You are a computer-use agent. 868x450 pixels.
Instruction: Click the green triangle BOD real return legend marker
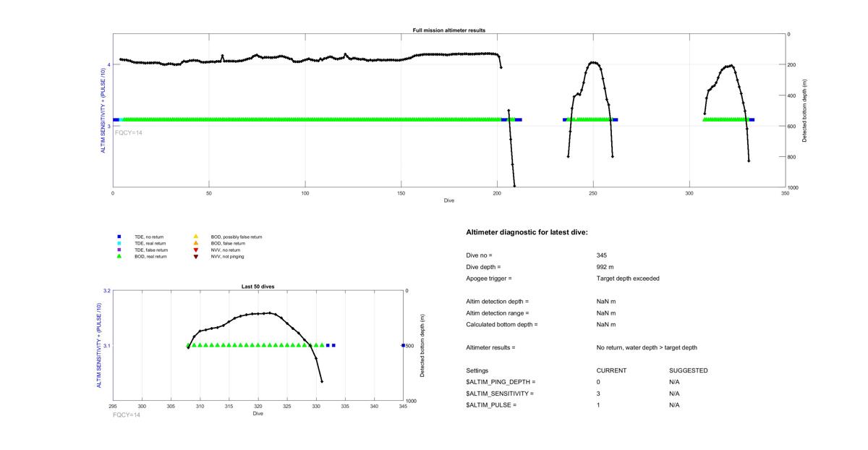119,256
